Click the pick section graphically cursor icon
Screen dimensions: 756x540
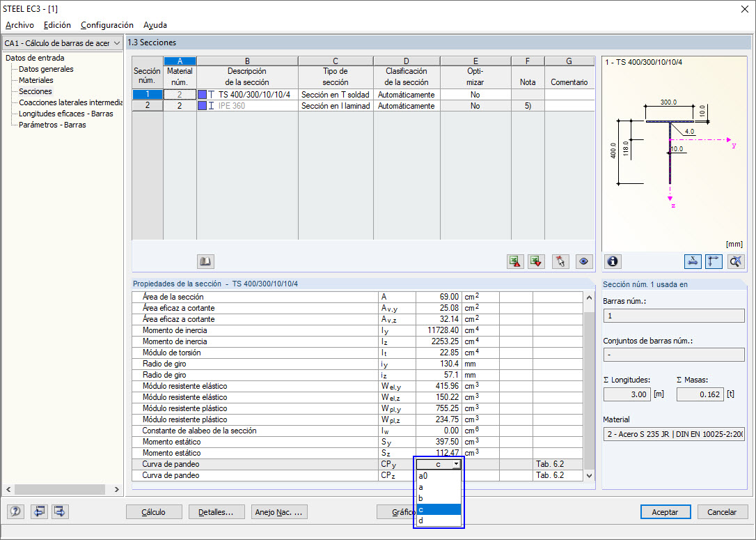[560, 261]
